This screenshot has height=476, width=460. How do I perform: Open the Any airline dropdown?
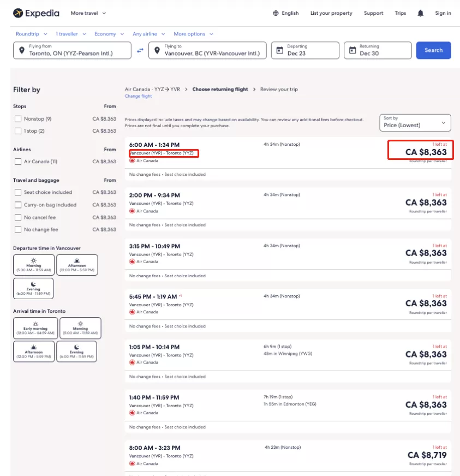click(x=148, y=34)
